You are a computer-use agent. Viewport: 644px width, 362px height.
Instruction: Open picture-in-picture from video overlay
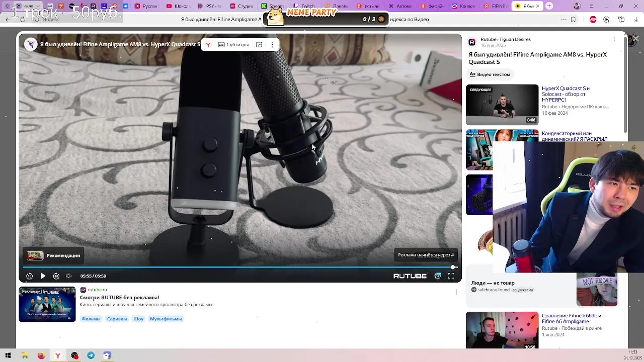[259, 45]
